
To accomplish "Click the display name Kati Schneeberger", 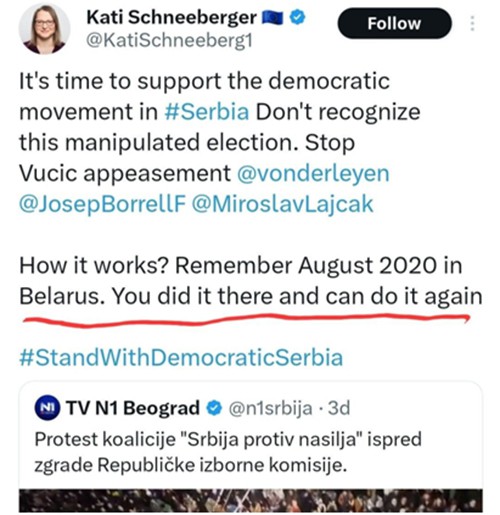I will click(x=171, y=18).
